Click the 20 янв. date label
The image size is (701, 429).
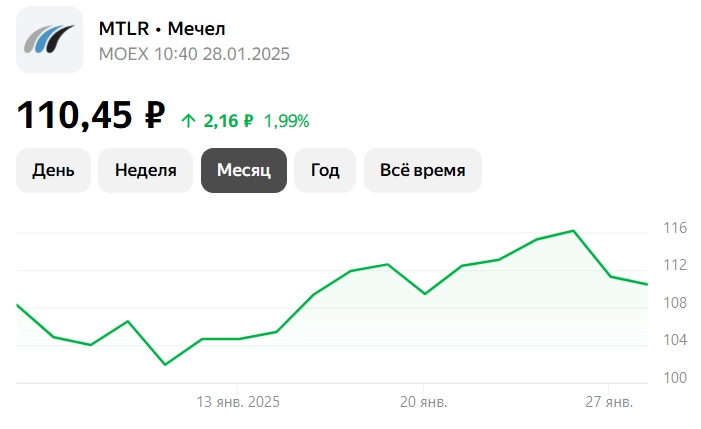pos(423,402)
